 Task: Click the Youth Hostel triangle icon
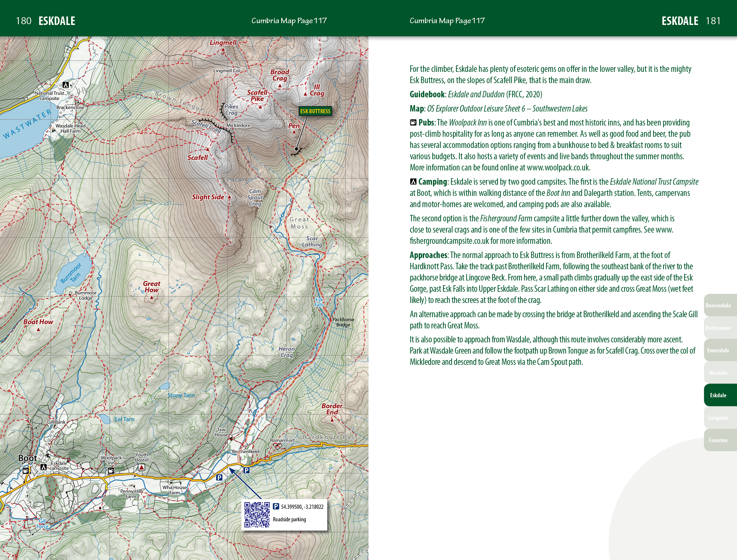[141, 467]
